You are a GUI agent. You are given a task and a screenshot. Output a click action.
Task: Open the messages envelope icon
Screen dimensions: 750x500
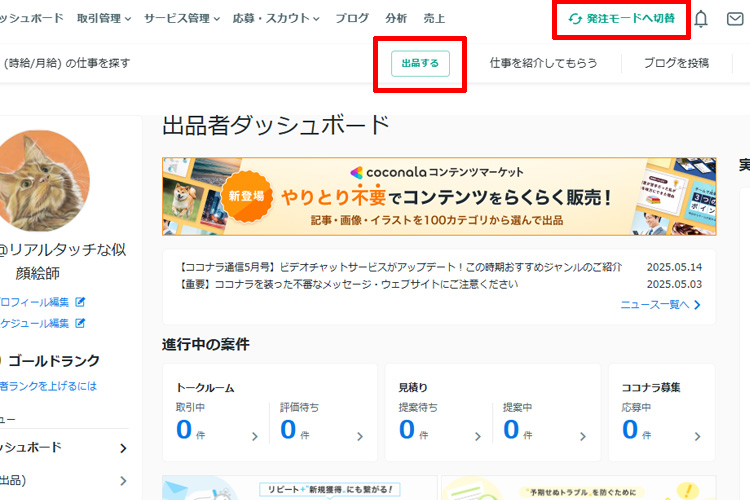[x=736, y=19]
